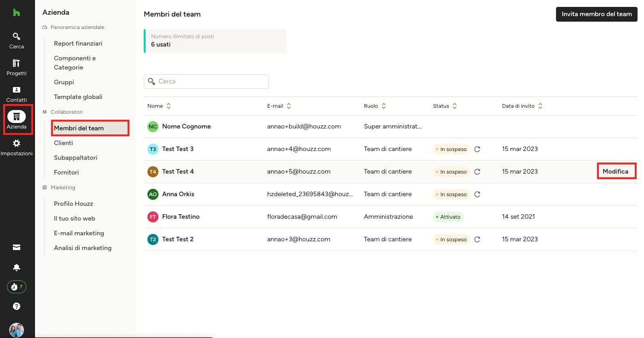
Task: Click Modifica for Test Test 4
Action: tap(615, 171)
